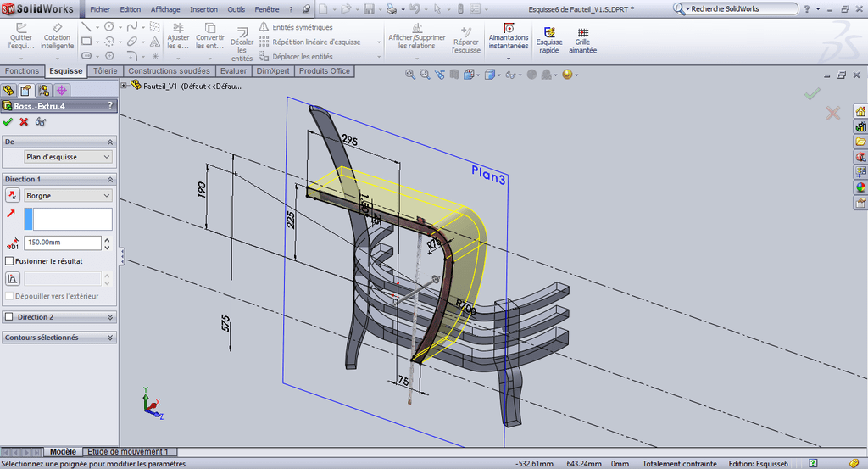Expand the Direction 2 section
The width and height of the screenshot is (868, 469).
click(x=109, y=316)
